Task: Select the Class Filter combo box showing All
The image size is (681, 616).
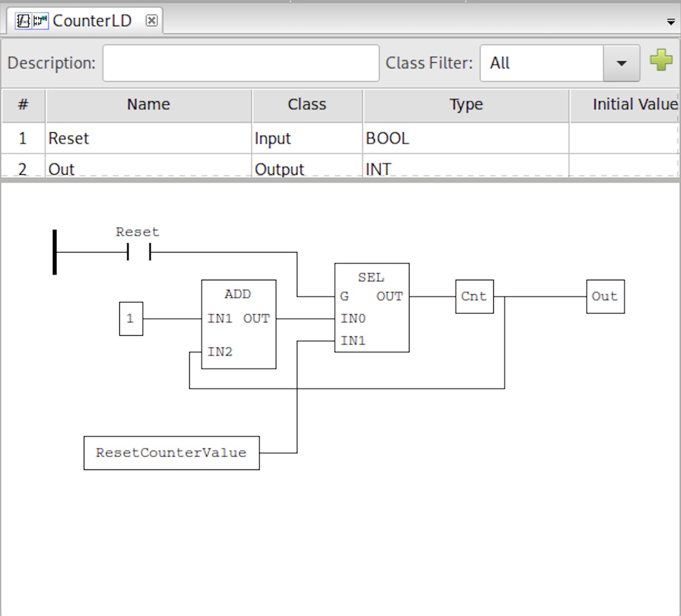Action: (x=560, y=63)
